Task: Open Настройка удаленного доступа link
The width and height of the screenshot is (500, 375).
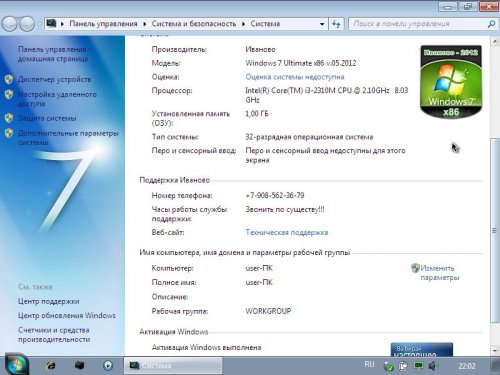Action: tap(57, 99)
